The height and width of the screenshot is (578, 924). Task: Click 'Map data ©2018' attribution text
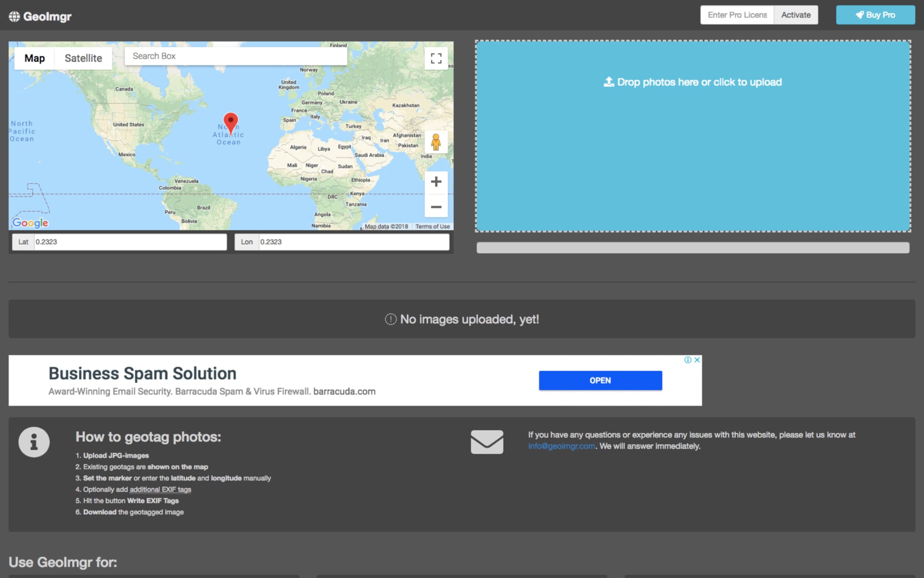pyautogui.click(x=386, y=226)
